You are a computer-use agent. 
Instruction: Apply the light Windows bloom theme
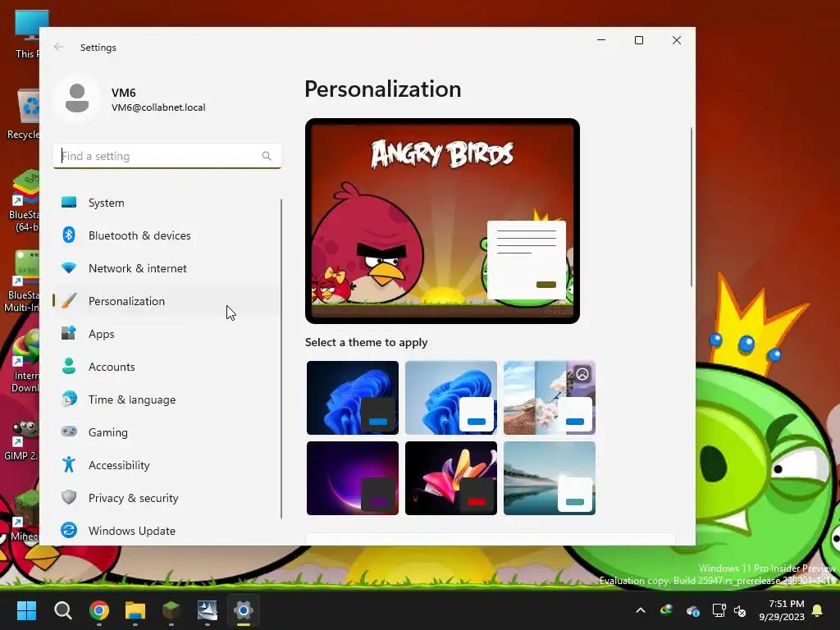pos(451,398)
